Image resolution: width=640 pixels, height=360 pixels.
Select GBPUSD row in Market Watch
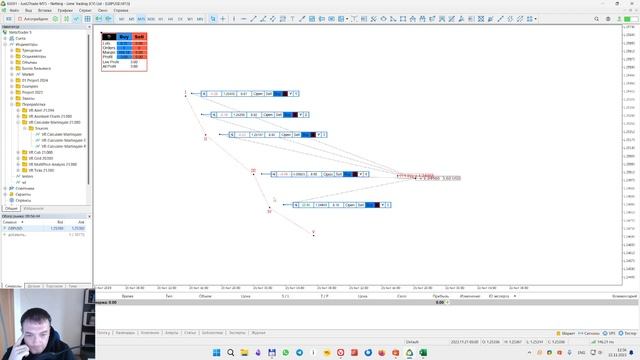[x=45, y=229]
